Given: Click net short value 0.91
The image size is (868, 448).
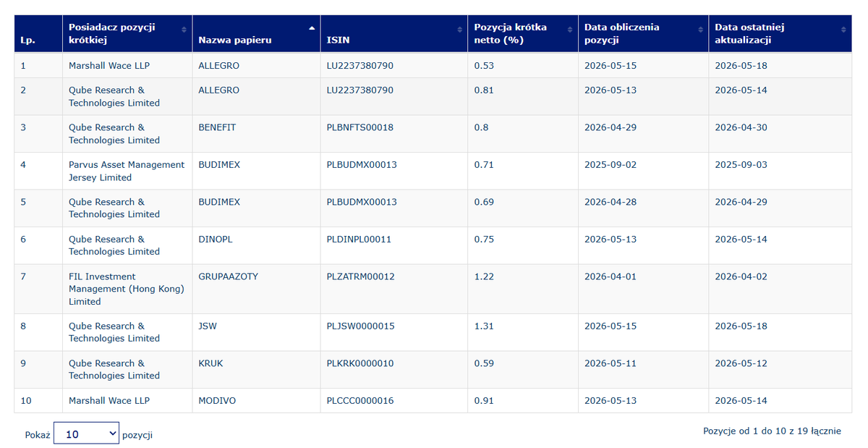Looking at the screenshot, I should (484, 400).
